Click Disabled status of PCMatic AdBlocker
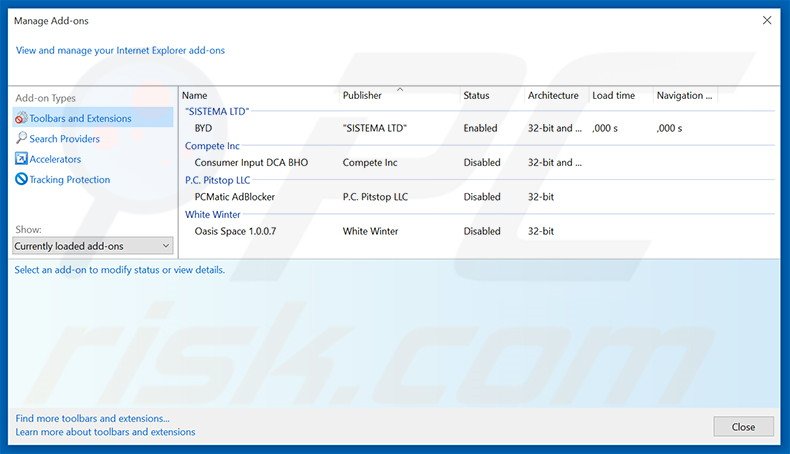Viewport: 790px width, 454px height. (482, 197)
